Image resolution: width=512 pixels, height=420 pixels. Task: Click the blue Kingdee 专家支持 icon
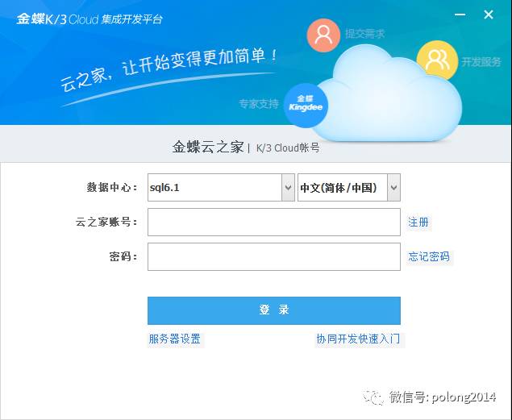pos(306,106)
